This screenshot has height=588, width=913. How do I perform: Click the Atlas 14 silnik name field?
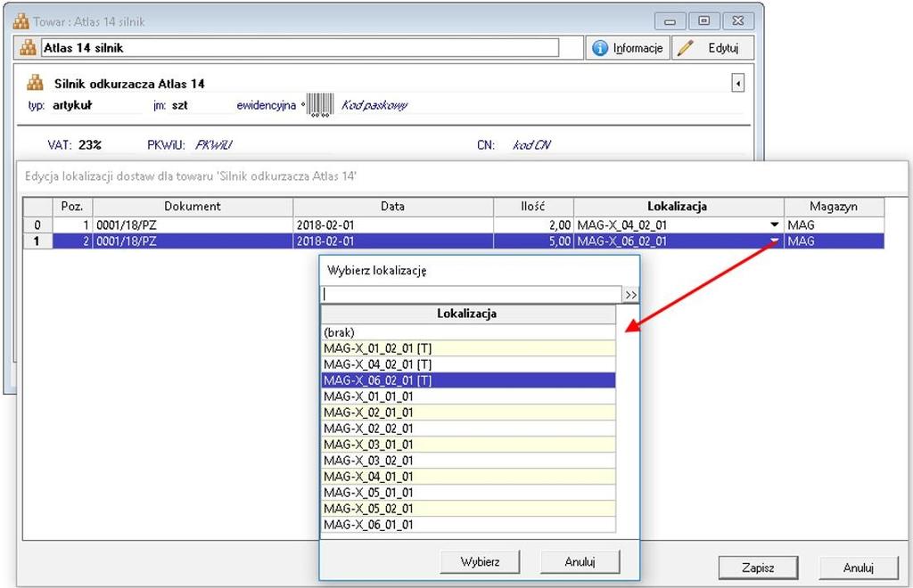pos(300,48)
